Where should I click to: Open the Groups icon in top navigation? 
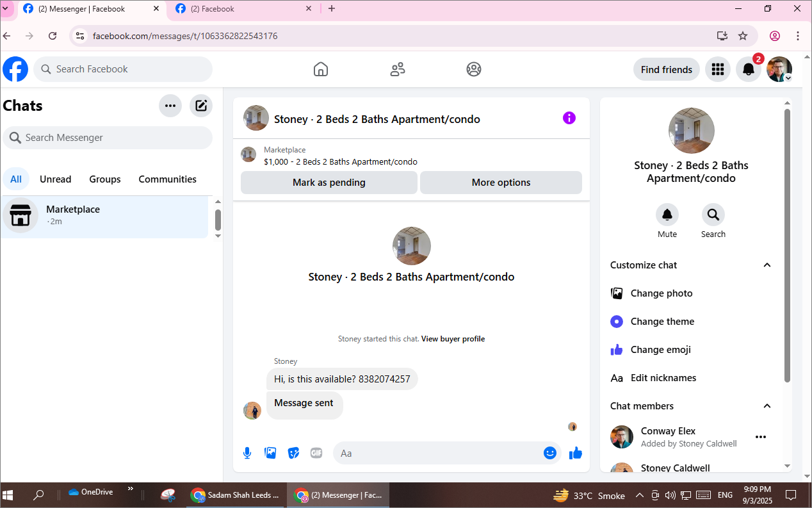(474, 69)
